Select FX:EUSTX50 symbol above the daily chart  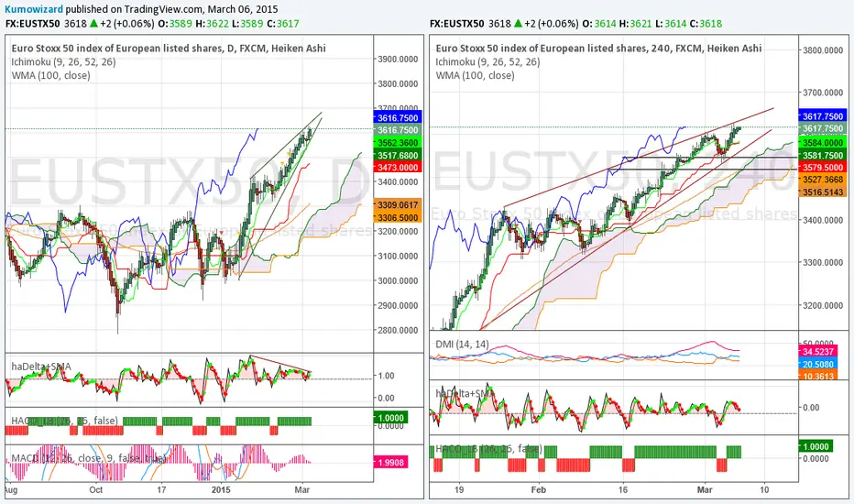tap(32, 24)
